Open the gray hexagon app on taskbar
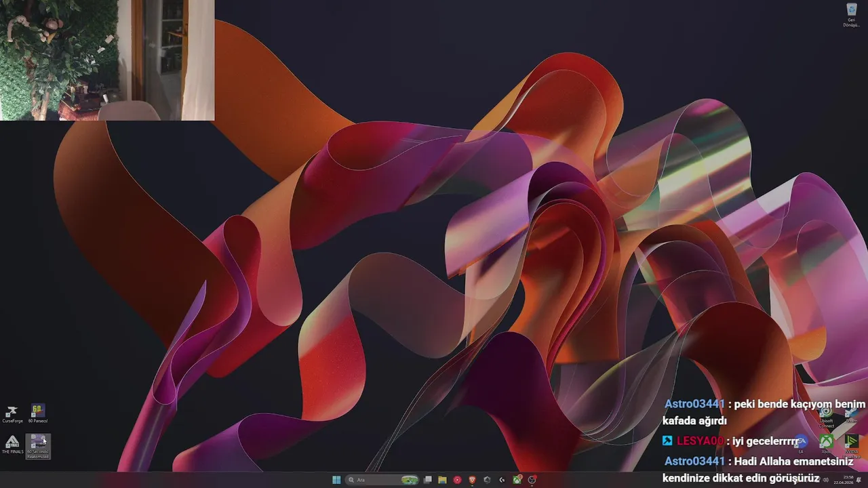This screenshot has width=868, height=488. click(487, 480)
